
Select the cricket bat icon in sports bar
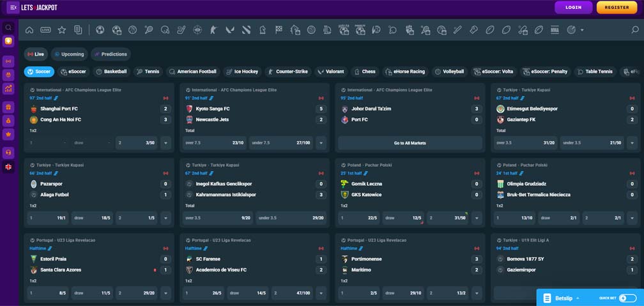pyautogui.click(x=457, y=30)
